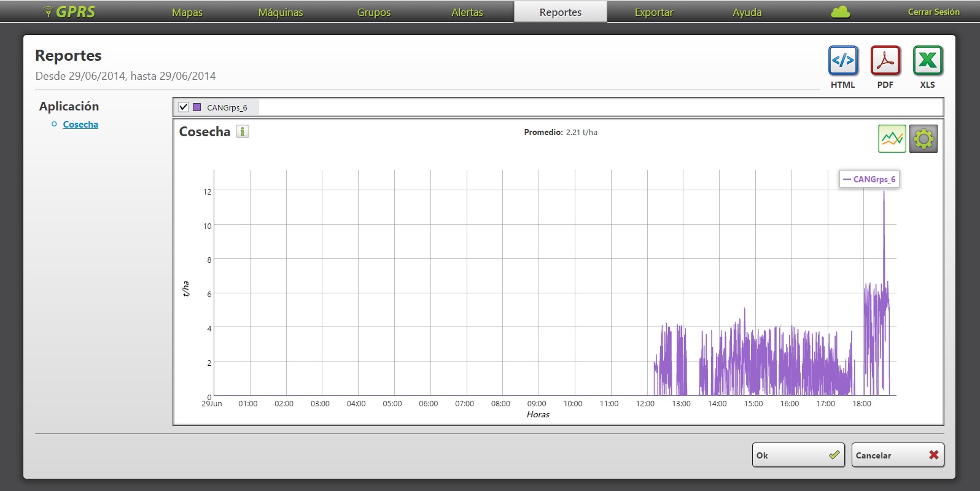The image size is (980, 491).
Task: Uncheck the CANGrps_6 checkbox
Action: (x=184, y=107)
